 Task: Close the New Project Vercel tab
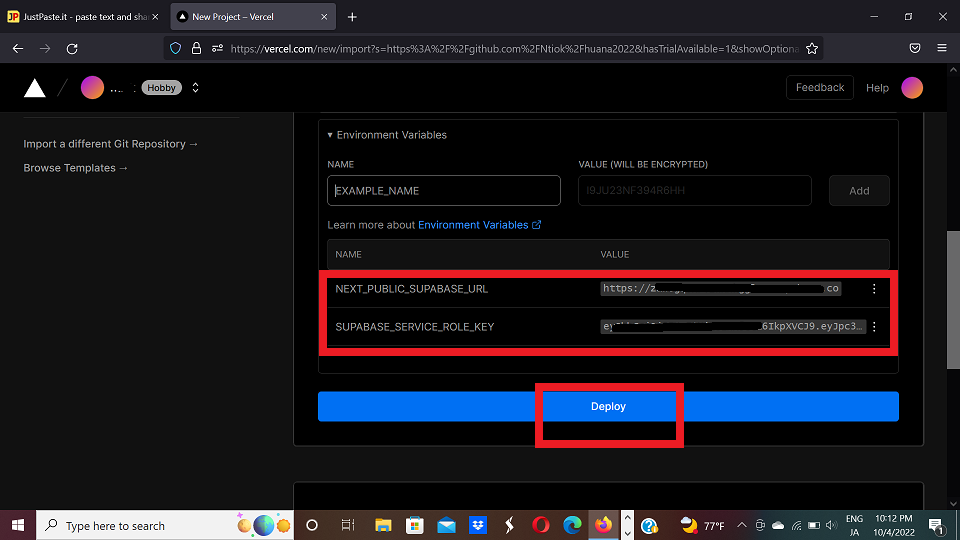coord(324,17)
